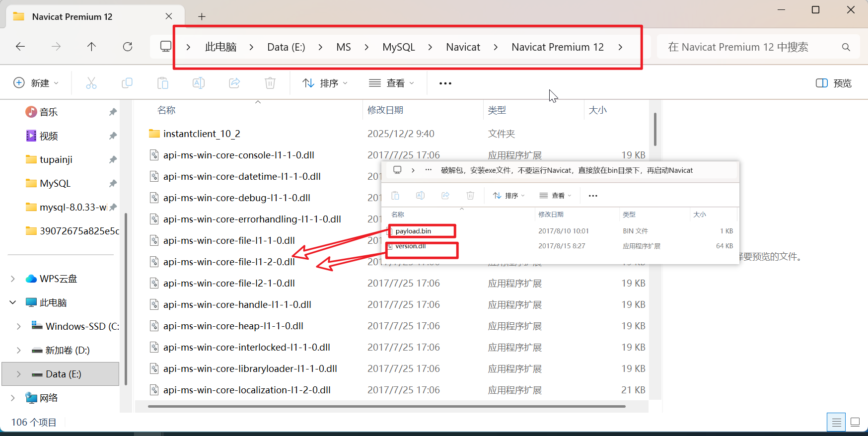Expand the Network tree node
Image resolution: width=868 pixels, height=436 pixels.
(13, 398)
